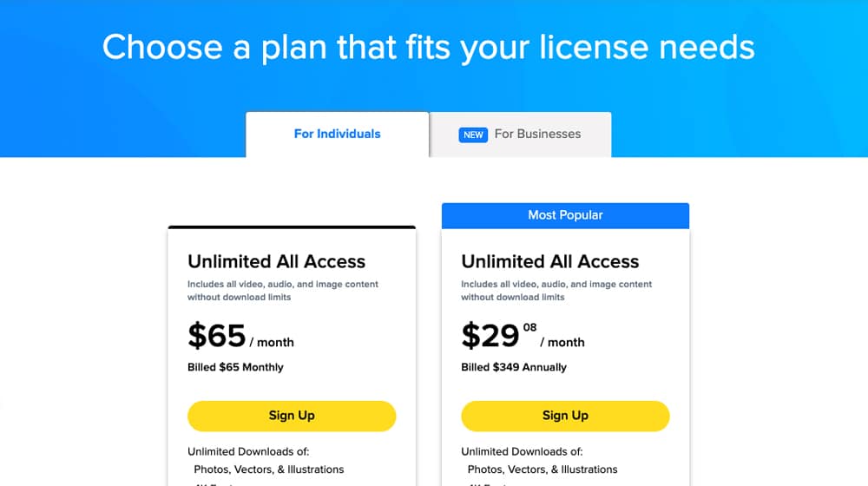Click the $29 price figure

click(490, 336)
